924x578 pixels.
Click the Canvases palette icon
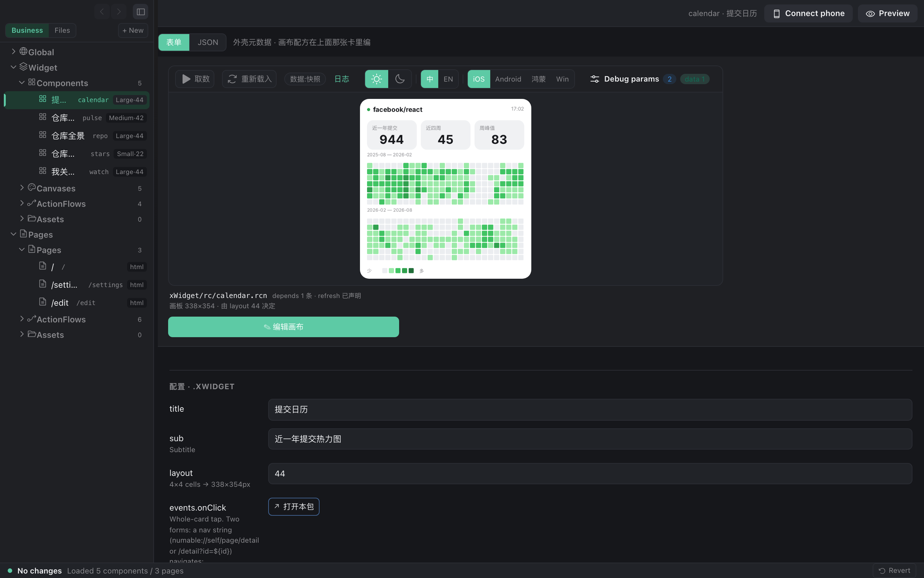click(x=32, y=187)
